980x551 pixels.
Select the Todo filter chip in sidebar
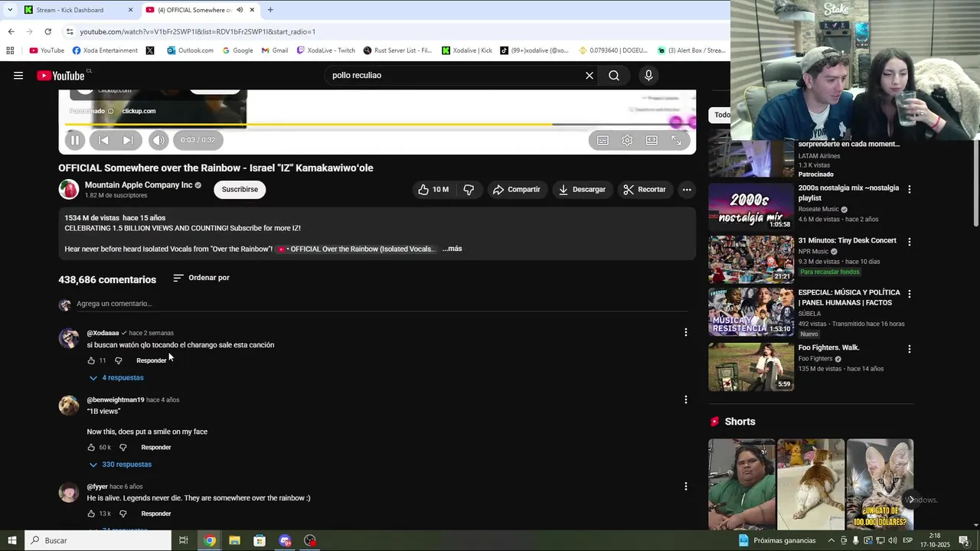tap(722, 115)
